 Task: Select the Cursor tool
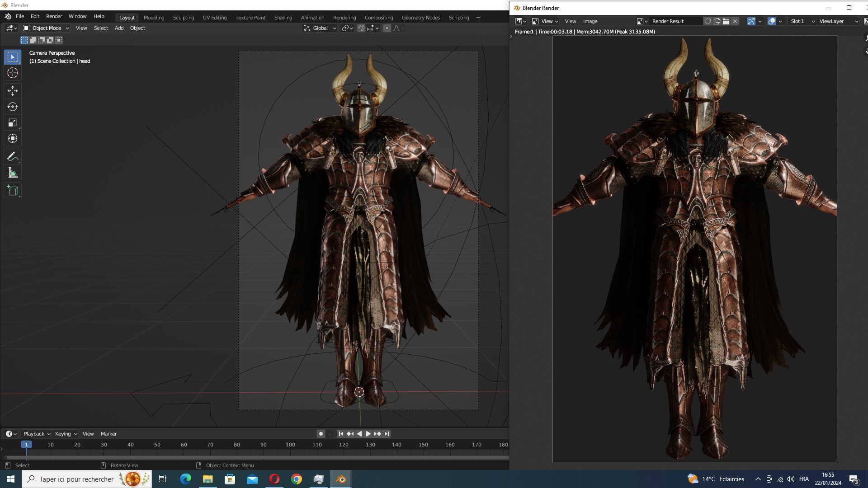[13, 73]
